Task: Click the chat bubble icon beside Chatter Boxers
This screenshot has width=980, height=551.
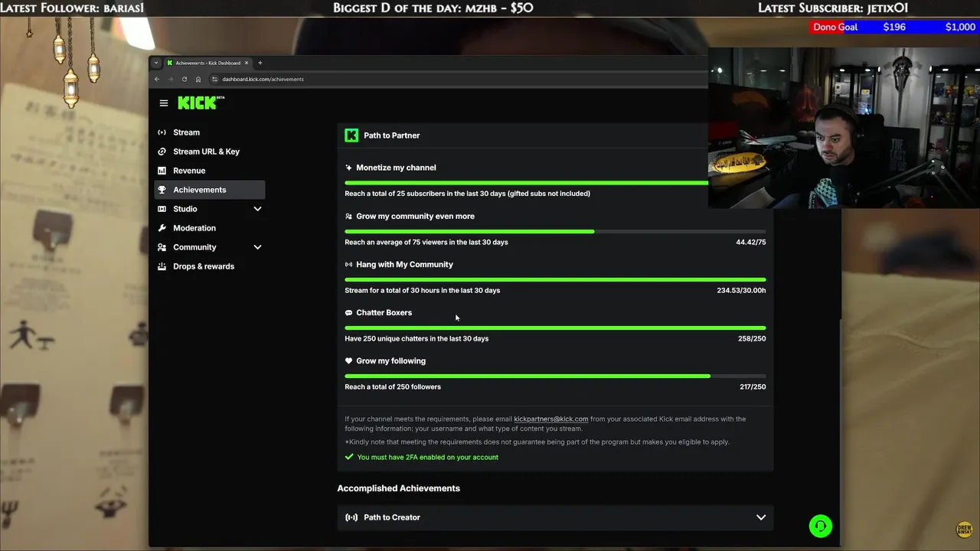Action: (348, 313)
